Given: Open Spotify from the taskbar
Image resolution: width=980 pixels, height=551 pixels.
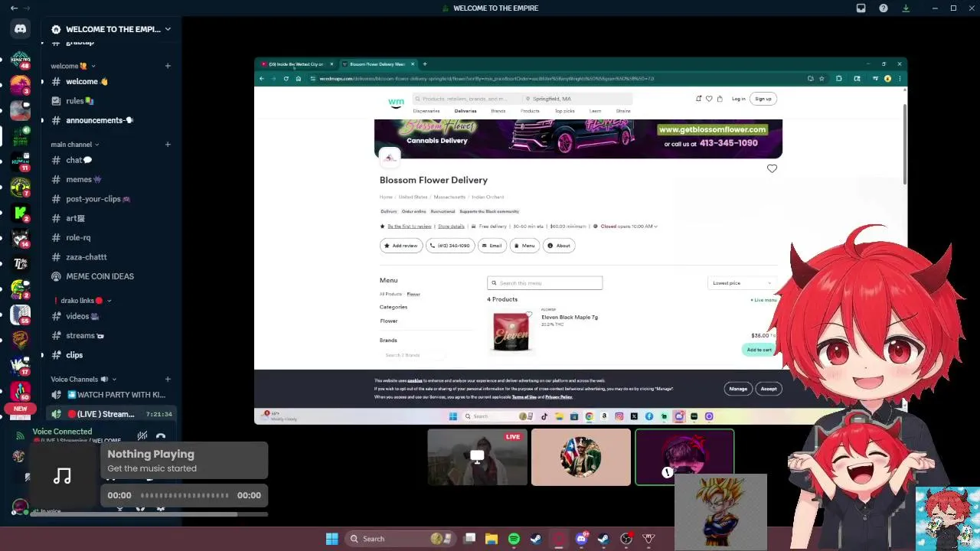Looking at the screenshot, I should coord(514,539).
